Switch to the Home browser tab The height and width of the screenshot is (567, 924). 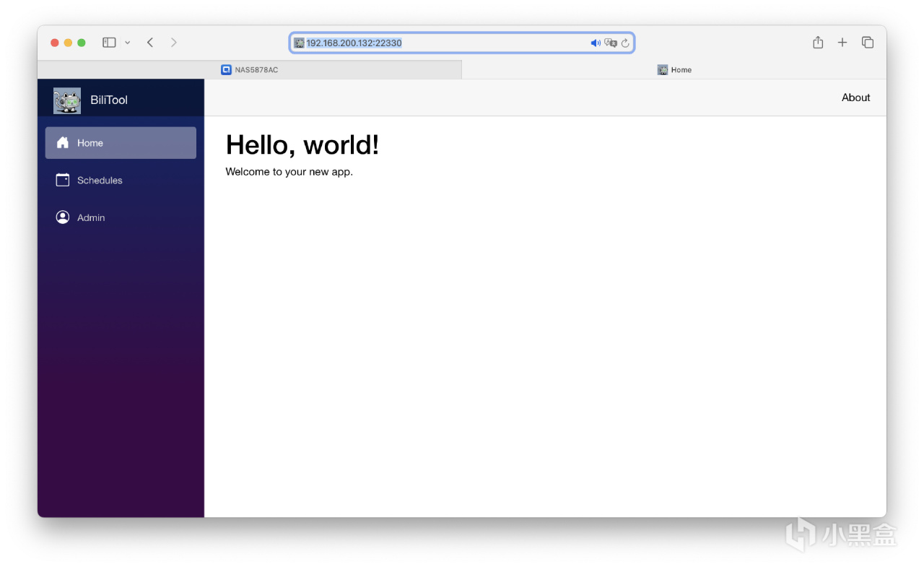pos(674,70)
